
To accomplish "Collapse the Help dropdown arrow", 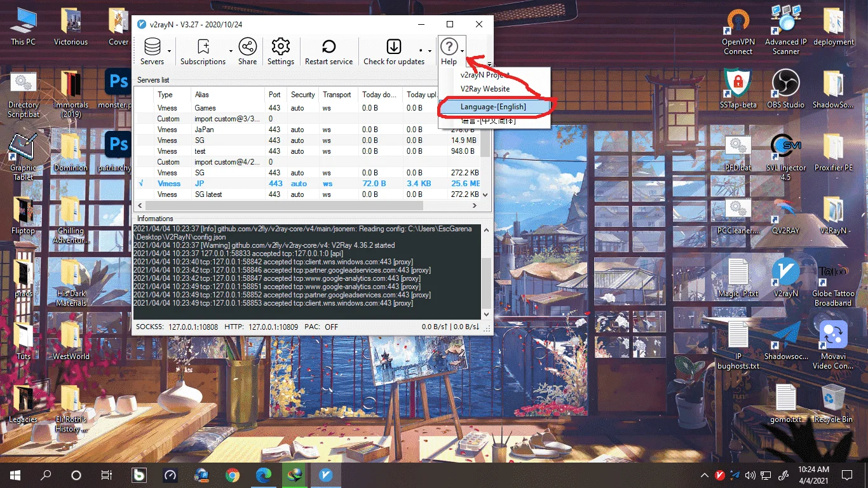I will point(463,51).
